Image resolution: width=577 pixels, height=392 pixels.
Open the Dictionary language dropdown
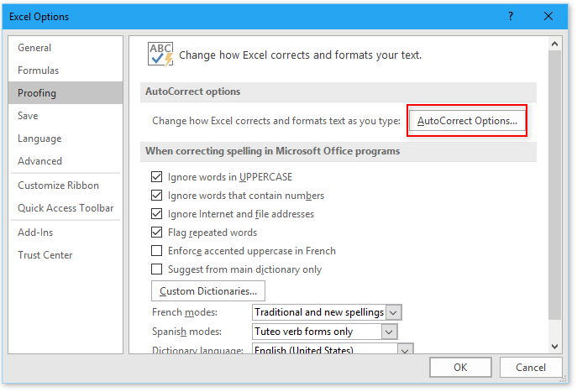click(x=406, y=350)
